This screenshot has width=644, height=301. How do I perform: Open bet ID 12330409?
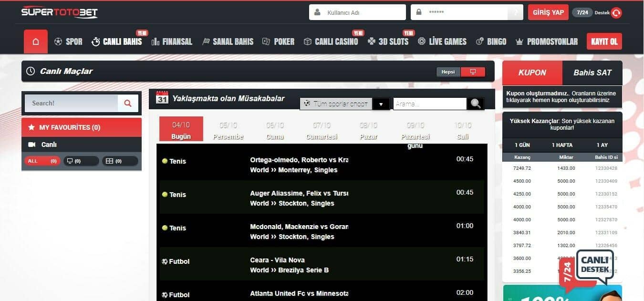[x=606, y=181]
